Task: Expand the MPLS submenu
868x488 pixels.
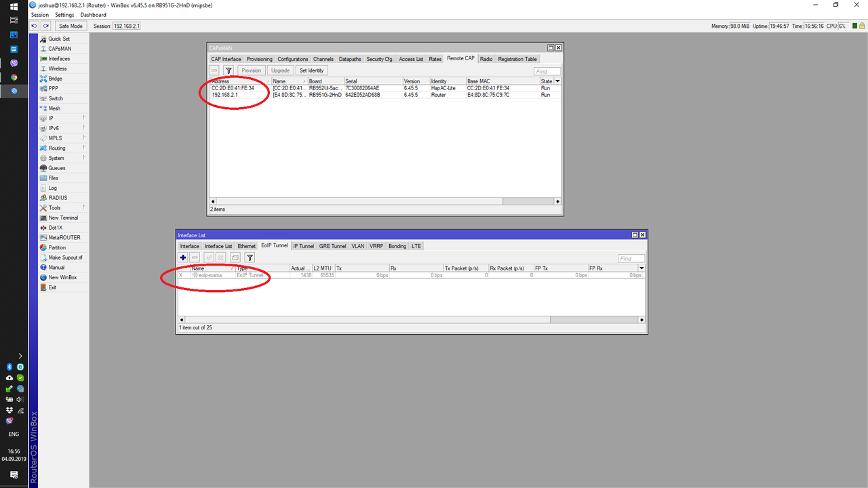Action: tap(64, 138)
